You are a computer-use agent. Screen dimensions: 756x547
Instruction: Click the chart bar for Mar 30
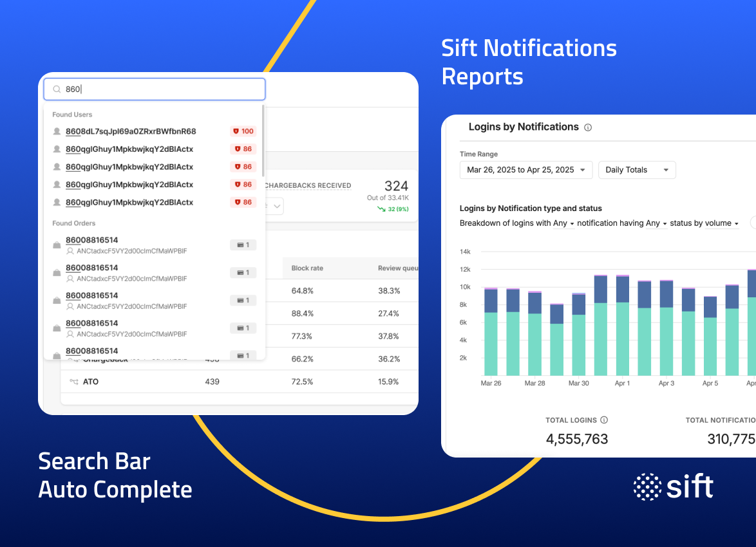(x=578, y=334)
